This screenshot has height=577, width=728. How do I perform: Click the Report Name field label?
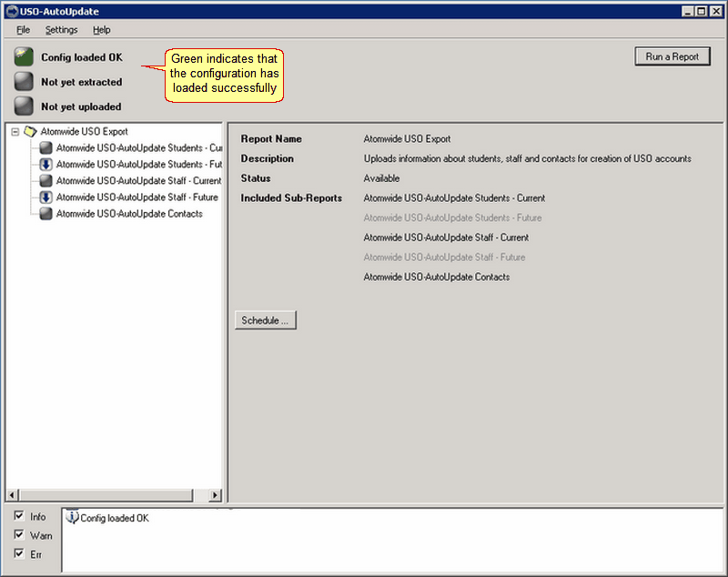click(271, 139)
